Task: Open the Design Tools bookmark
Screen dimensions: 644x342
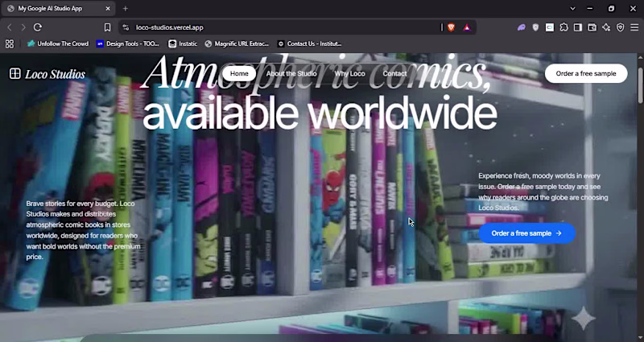Action: click(x=128, y=43)
